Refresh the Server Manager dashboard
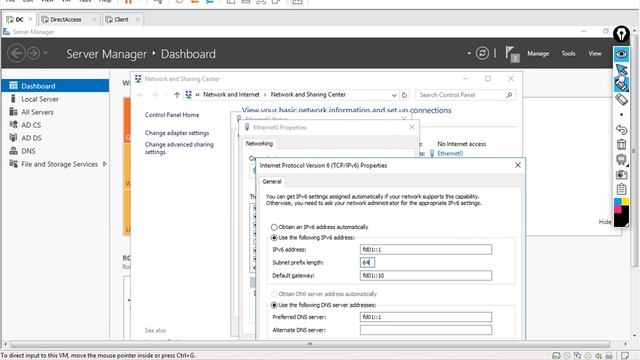 (482, 53)
